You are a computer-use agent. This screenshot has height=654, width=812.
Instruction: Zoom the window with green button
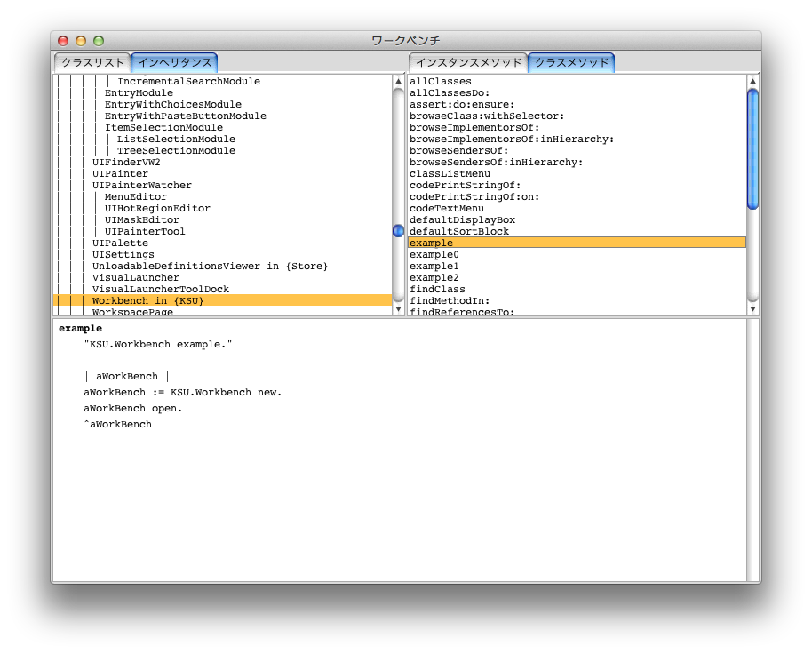click(99, 41)
